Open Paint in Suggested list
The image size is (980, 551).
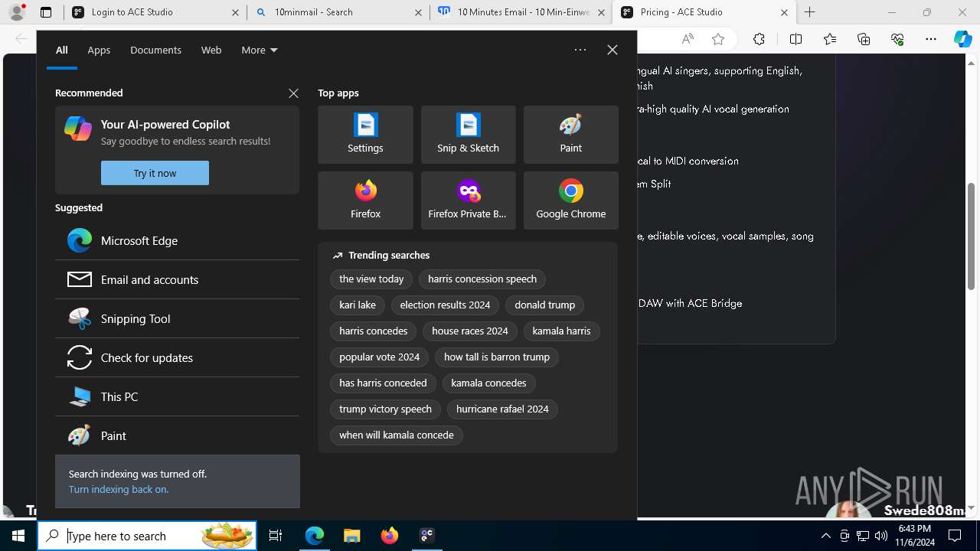(x=177, y=435)
